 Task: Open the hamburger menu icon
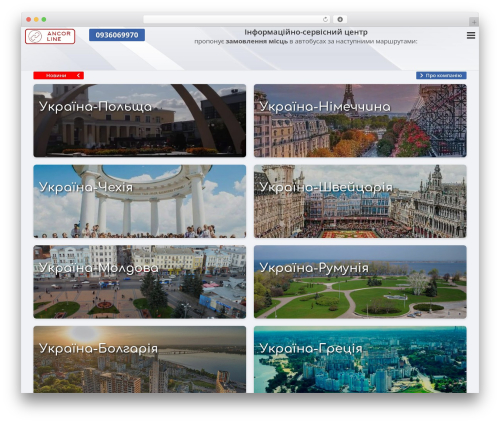(x=471, y=35)
